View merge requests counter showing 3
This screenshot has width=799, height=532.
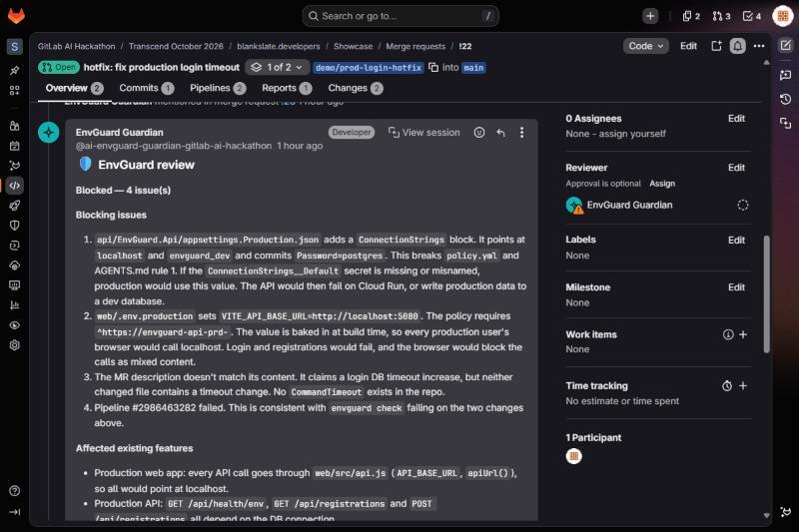pyautogui.click(x=721, y=16)
